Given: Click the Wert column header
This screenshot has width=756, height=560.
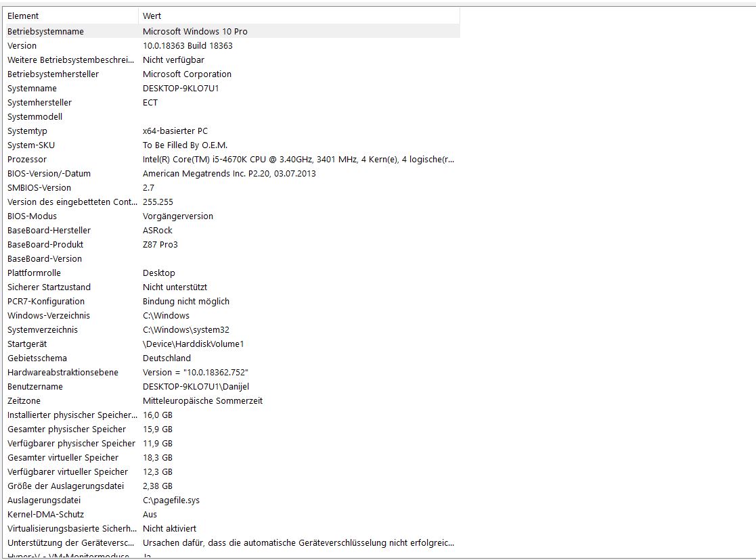Looking at the screenshot, I should point(299,16).
